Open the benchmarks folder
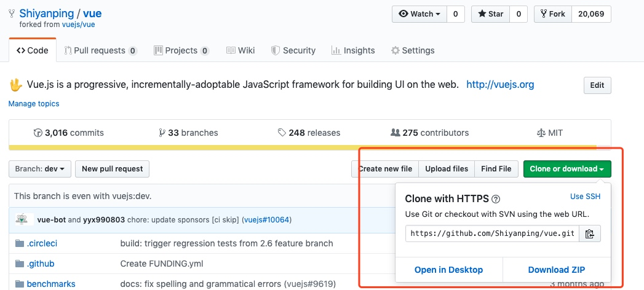 (x=51, y=284)
